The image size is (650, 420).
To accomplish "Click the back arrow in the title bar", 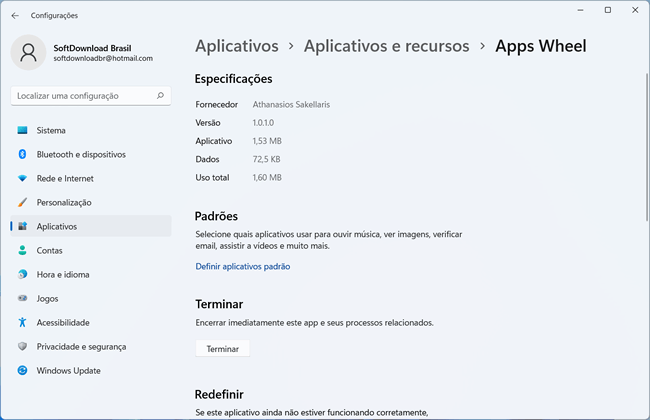I will (15, 15).
